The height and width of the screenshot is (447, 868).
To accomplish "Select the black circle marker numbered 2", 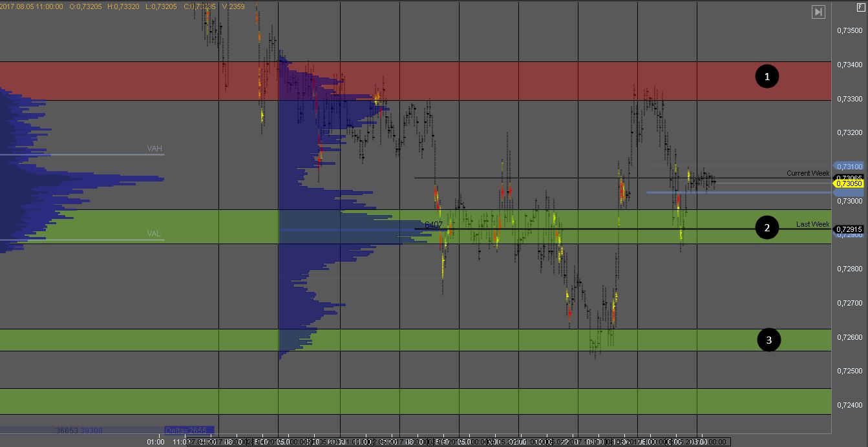I will coord(767,227).
